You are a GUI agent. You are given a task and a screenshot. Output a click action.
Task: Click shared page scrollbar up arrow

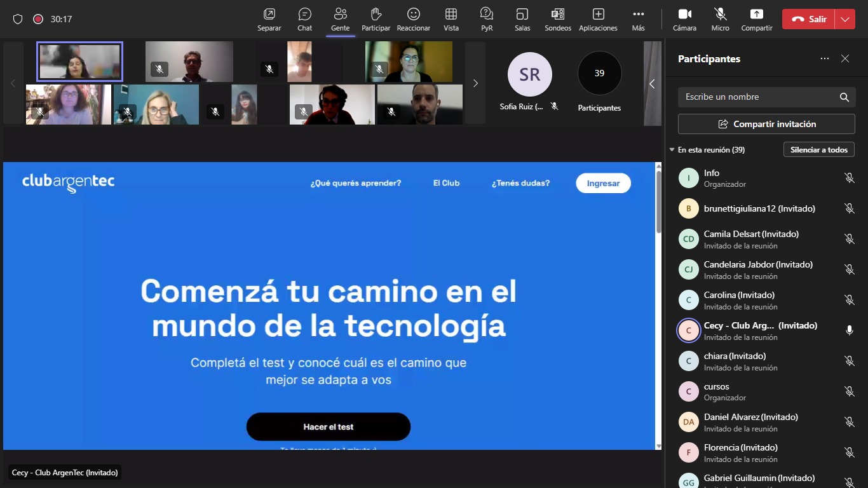pos(659,166)
